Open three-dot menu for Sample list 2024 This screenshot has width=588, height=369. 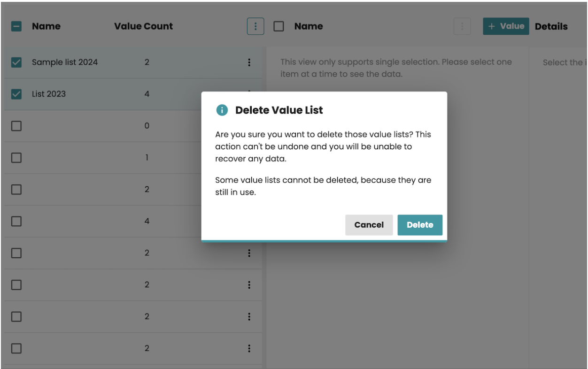pyautogui.click(x=249, y=62)
